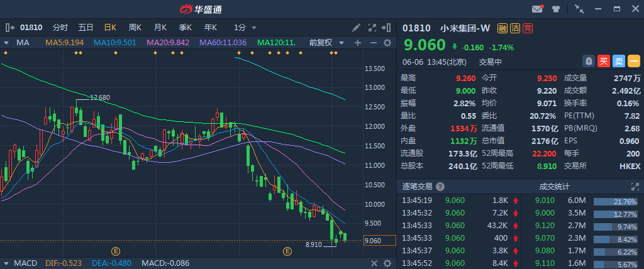Set a price alert bell
This screenshot has width=644, height=269.
pos(589,61)
